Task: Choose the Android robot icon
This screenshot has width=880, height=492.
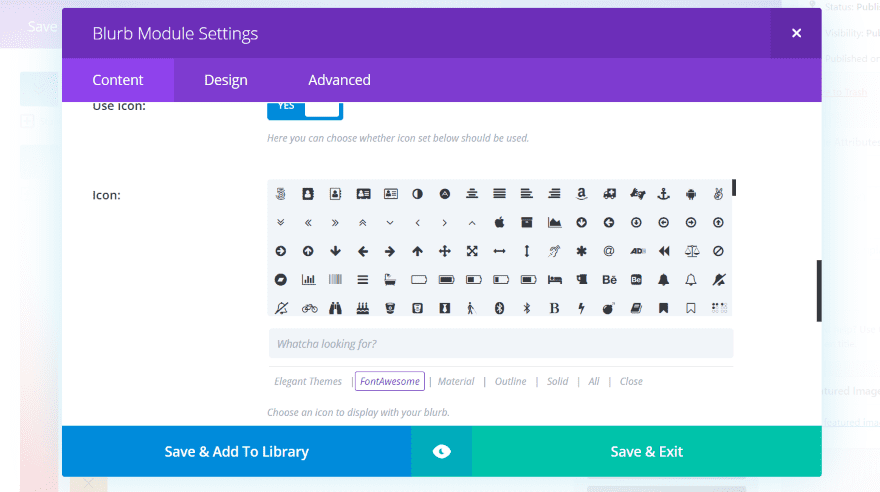Action: (691, 194)
